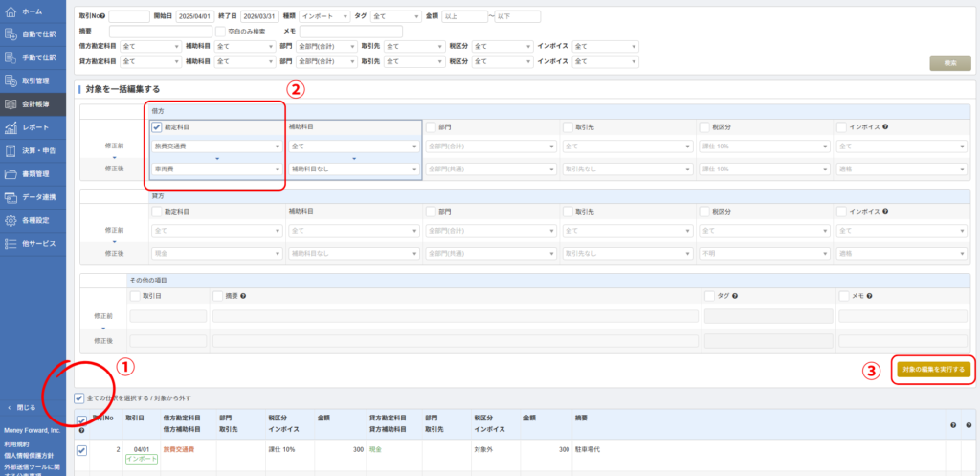The width and height of the screenshot is (980, 476).
Task: Click the Home icon in the sidebar
Action: tap(11, 11)
